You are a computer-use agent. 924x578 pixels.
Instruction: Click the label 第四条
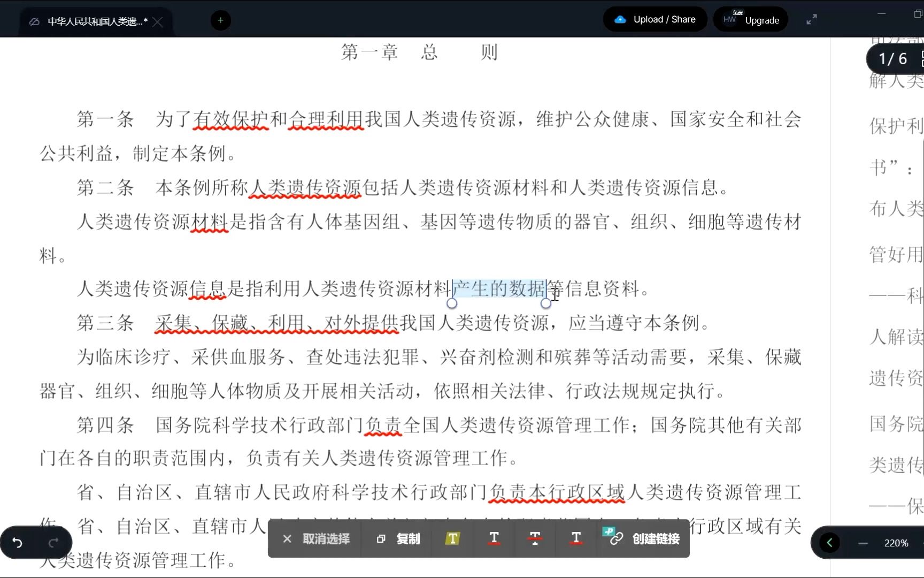coord(105,425)
